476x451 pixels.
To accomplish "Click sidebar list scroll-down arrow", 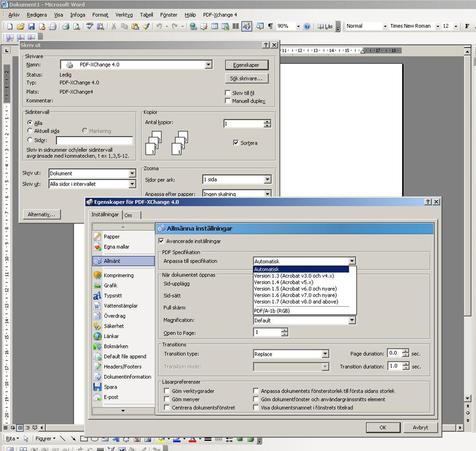I will tap(123, 411).
